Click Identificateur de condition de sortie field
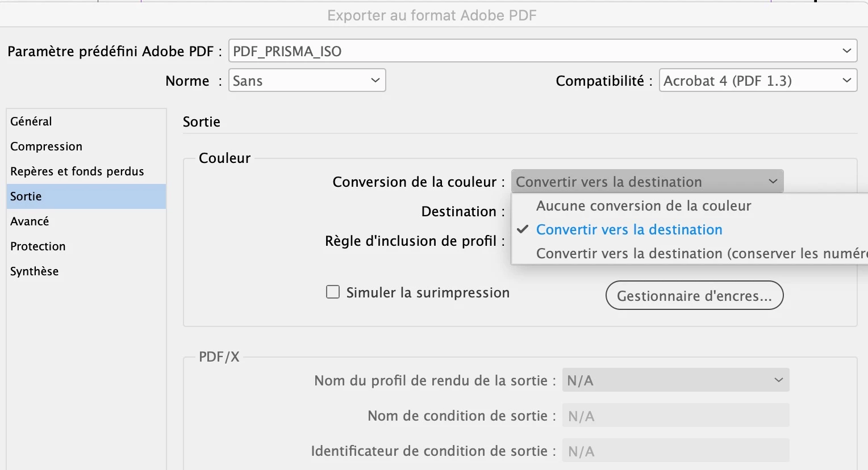 click(x=676, y=451)
